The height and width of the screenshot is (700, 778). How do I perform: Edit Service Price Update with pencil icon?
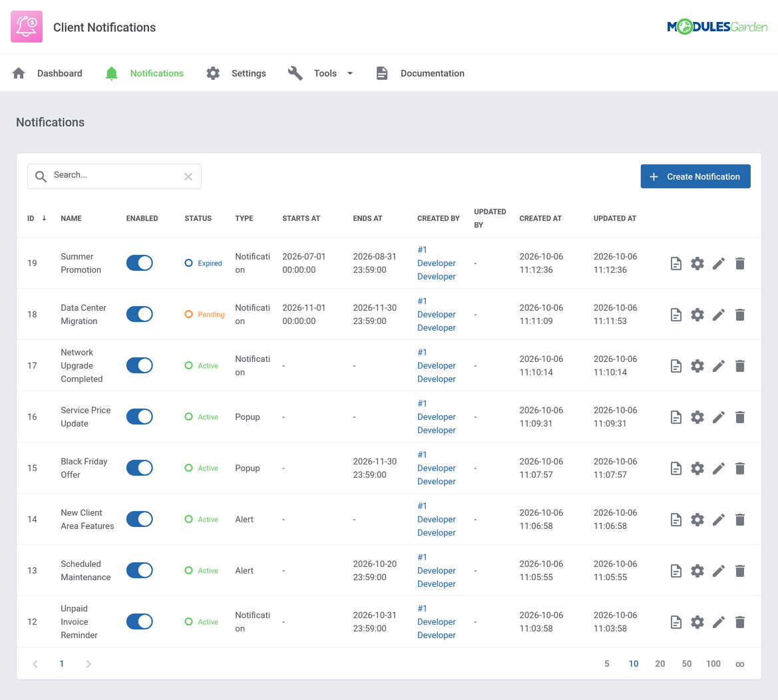point(719,417)
